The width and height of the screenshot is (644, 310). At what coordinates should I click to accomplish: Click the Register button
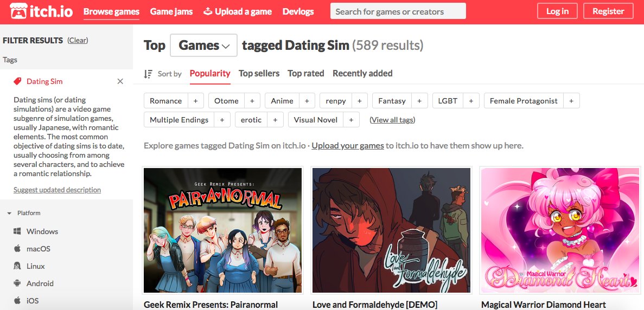click(x=608, y=11)
